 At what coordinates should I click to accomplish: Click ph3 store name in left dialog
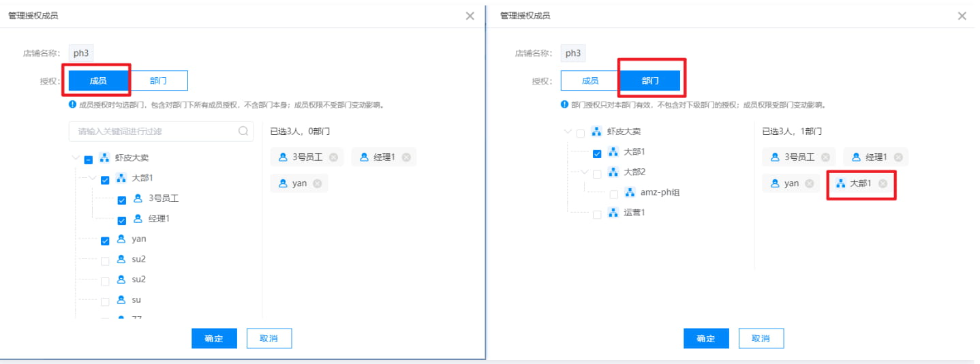pos(81,53)
